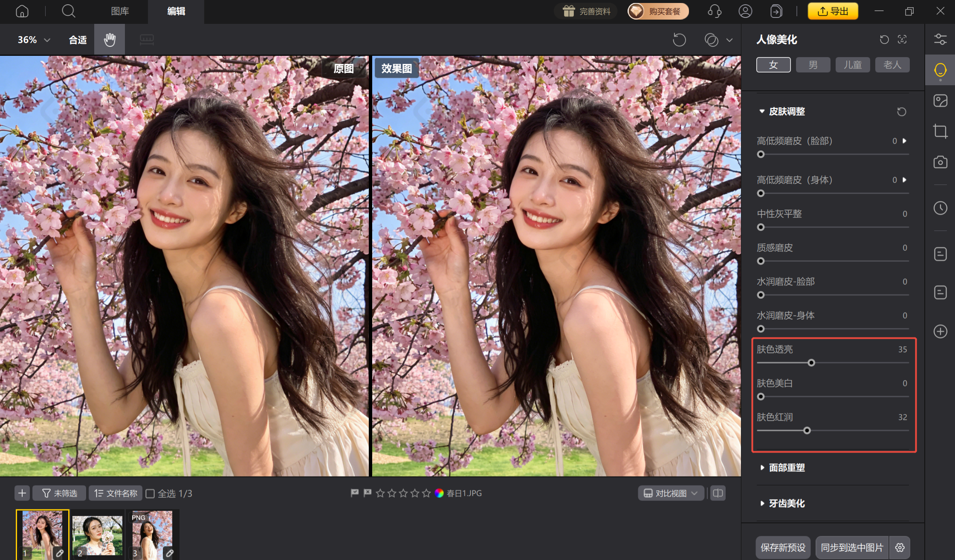Open the 对比视图 dropdown

[x=671, y=493]
